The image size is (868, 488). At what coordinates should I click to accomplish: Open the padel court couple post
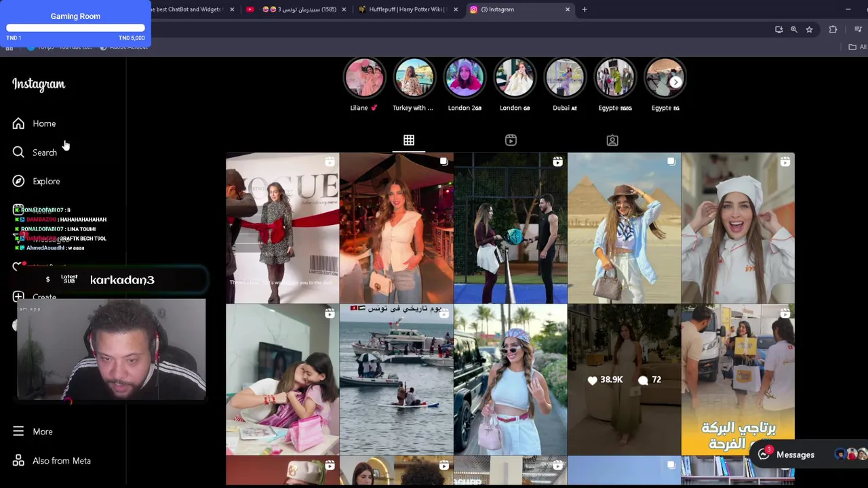coord(510,228)
